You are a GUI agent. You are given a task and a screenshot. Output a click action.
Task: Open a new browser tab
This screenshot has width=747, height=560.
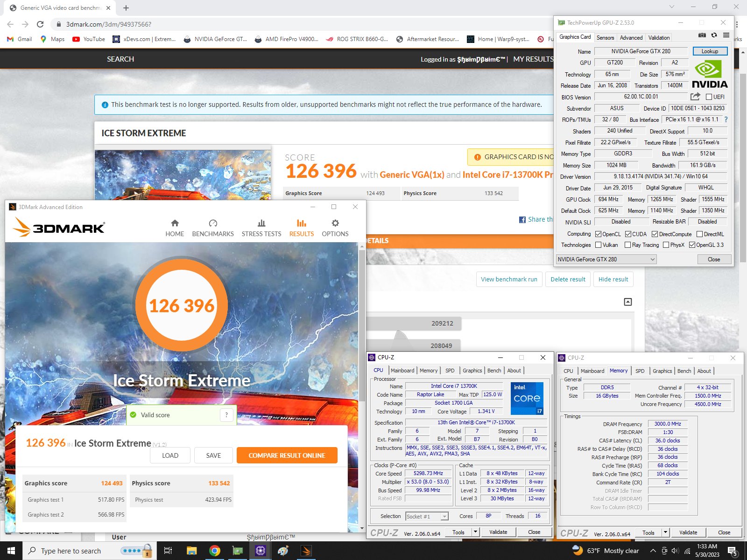pos(126,8)
